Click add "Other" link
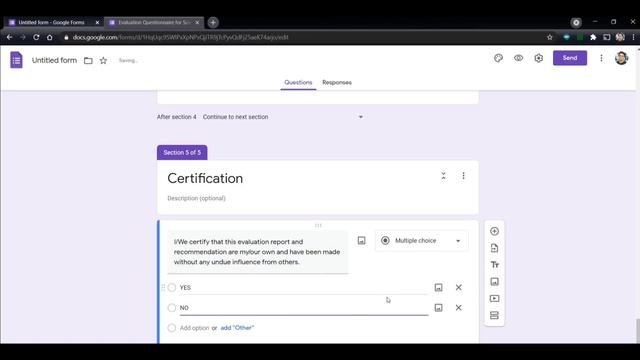This screenshot has width=640, height=360. (237, 328)
